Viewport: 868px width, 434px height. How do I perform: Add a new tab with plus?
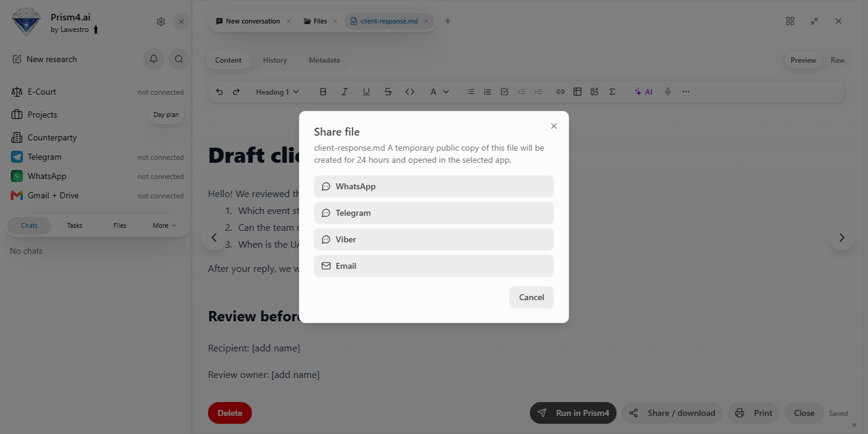coord(448,21)
